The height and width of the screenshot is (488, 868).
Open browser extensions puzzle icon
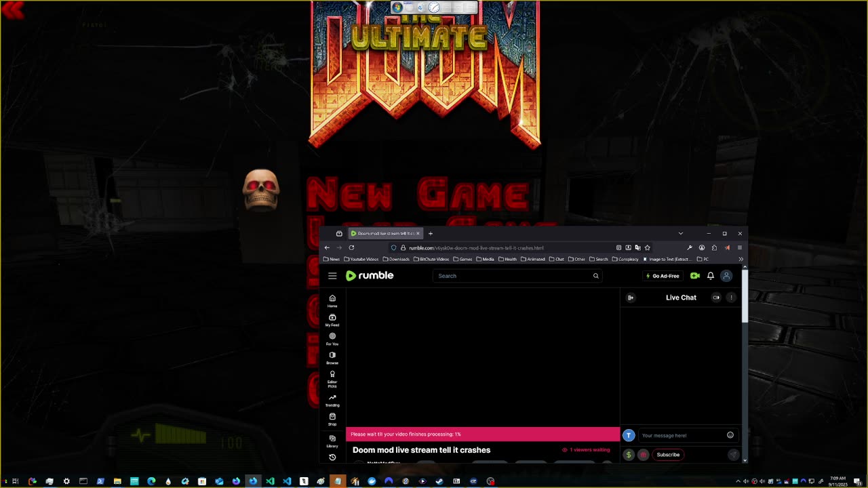(714, 248)
